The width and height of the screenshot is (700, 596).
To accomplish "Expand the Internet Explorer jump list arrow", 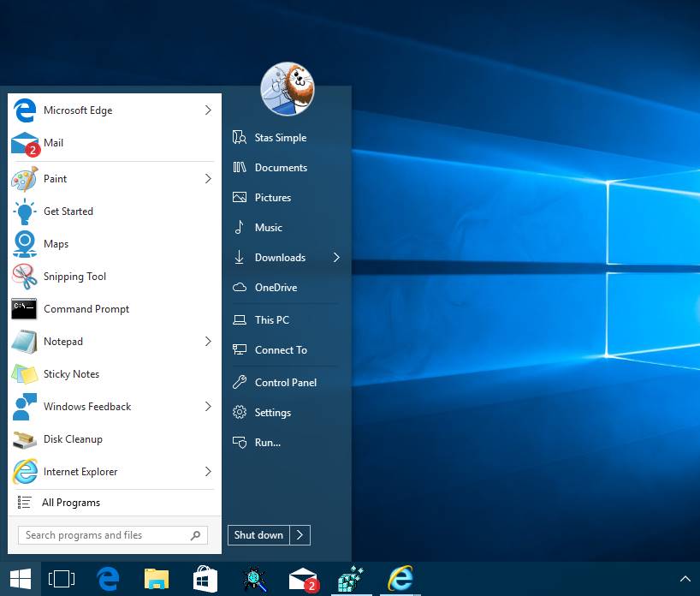I will (208, 472).
